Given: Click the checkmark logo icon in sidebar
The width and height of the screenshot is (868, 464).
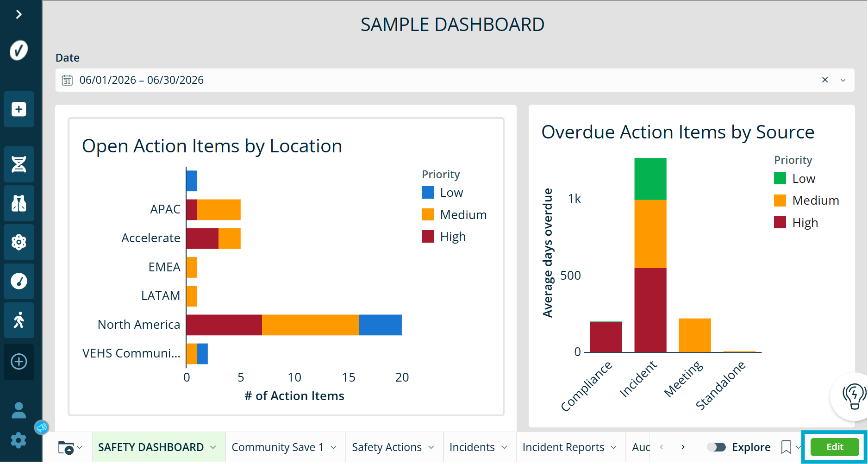Looking at the screenshot, I should tap(19, 50).
